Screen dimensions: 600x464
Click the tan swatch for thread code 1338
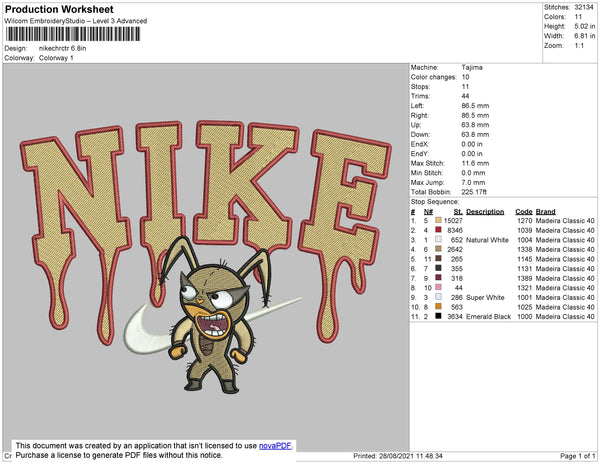tap(438, 249)
